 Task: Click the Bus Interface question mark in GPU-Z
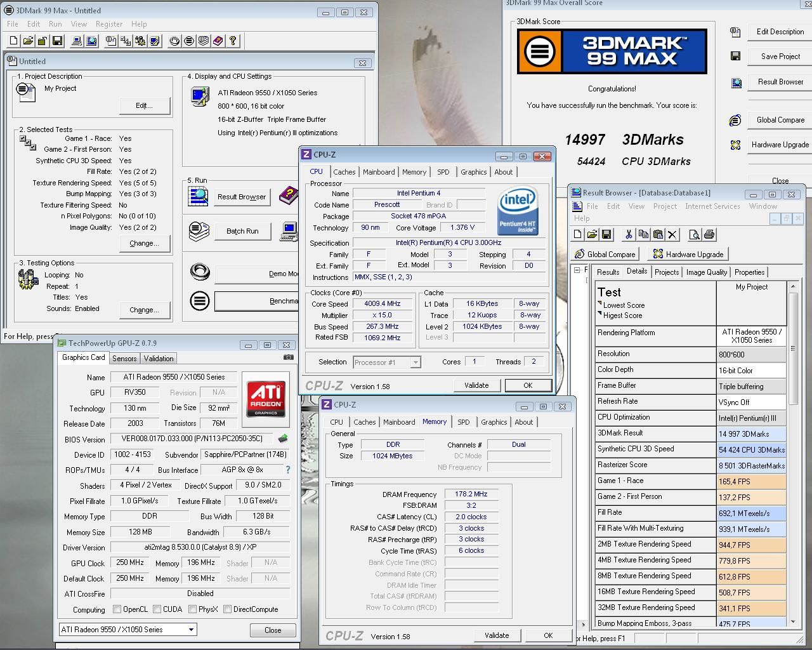tap(288, 470)
